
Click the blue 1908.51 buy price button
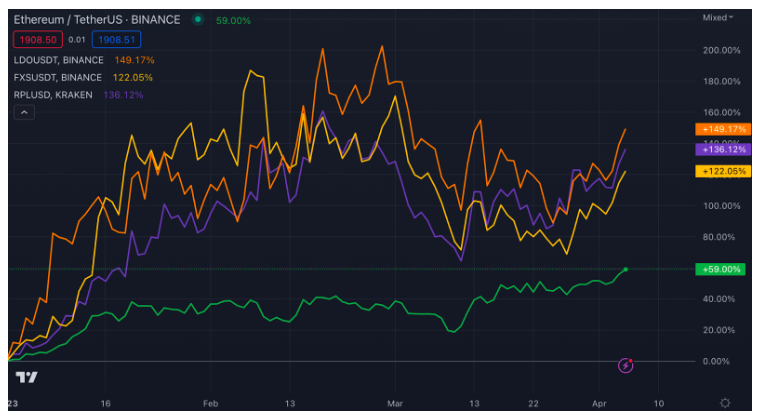[x=116, y=40]
